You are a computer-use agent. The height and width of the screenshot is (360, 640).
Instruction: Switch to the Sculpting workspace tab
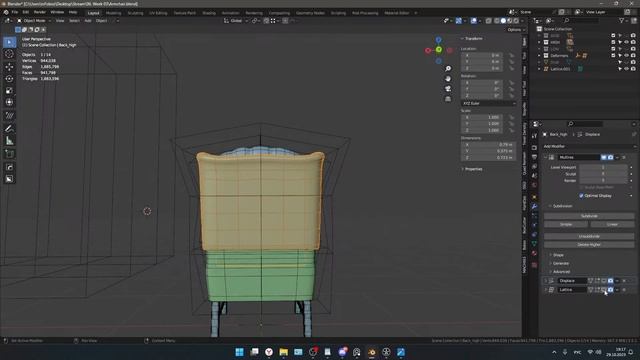[x=136, y=13]
